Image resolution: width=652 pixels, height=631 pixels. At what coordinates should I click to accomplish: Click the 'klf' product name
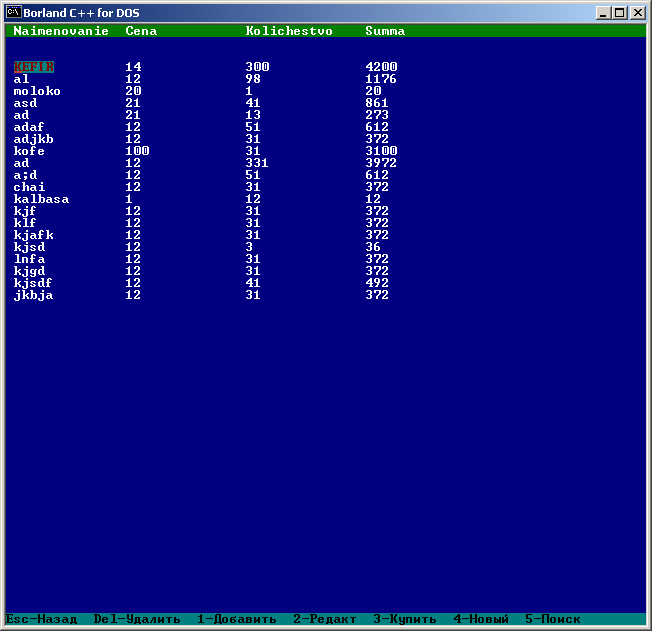coord(25,223)
